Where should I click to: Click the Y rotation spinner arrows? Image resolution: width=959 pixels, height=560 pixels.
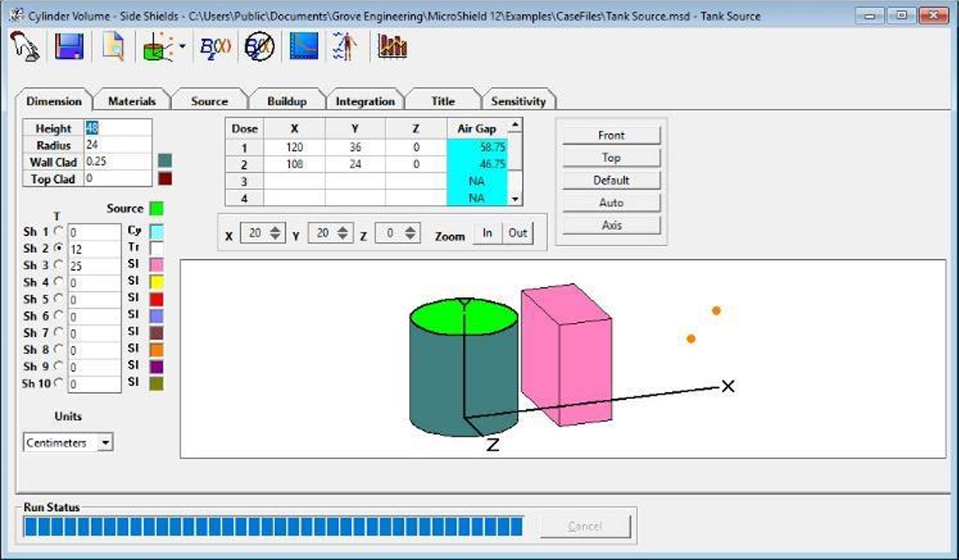[343, 233]
